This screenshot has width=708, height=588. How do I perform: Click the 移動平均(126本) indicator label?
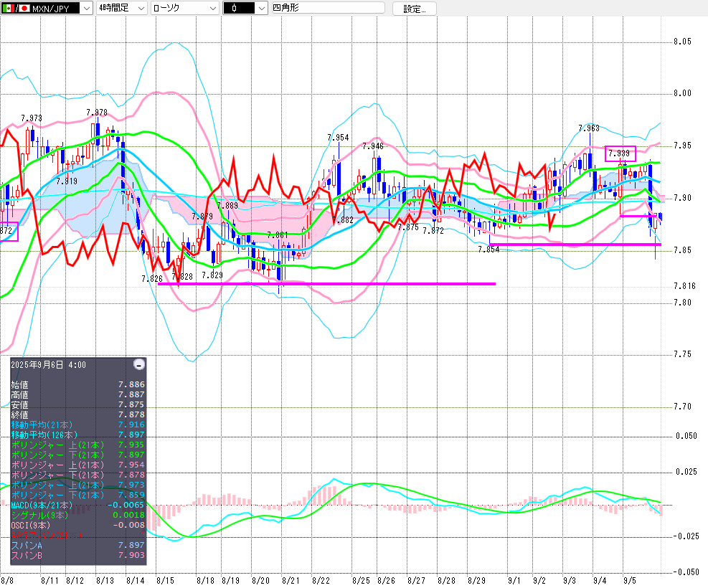click(x=44, y=435)
